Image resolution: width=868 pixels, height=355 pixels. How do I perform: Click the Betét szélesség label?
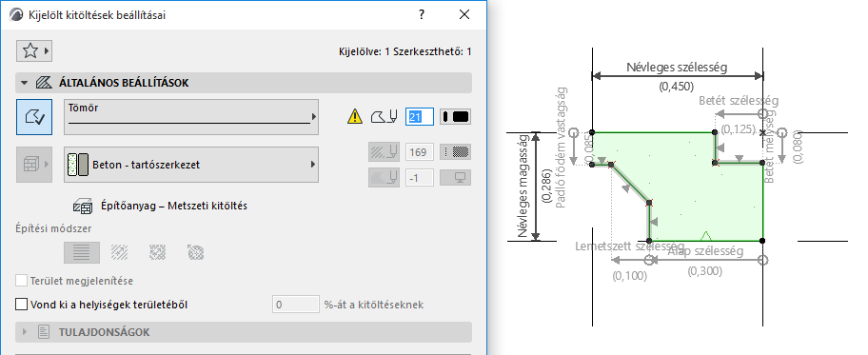739,101
